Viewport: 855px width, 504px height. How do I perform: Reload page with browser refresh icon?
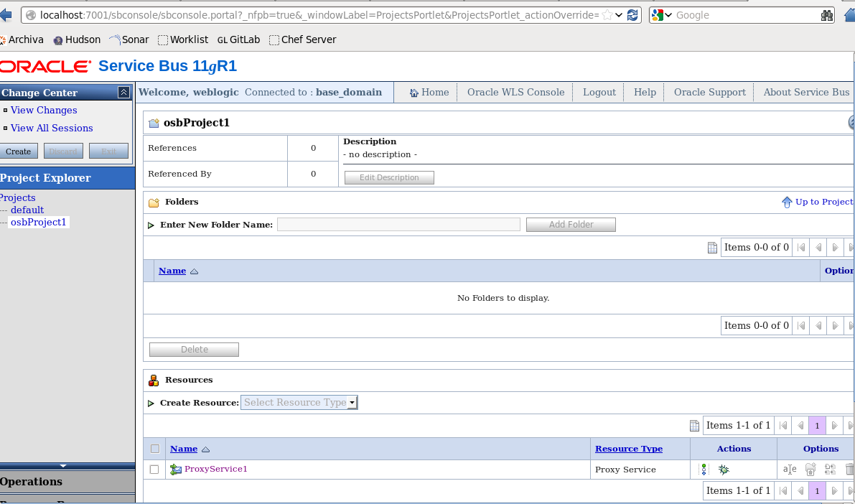click(632, 15)
